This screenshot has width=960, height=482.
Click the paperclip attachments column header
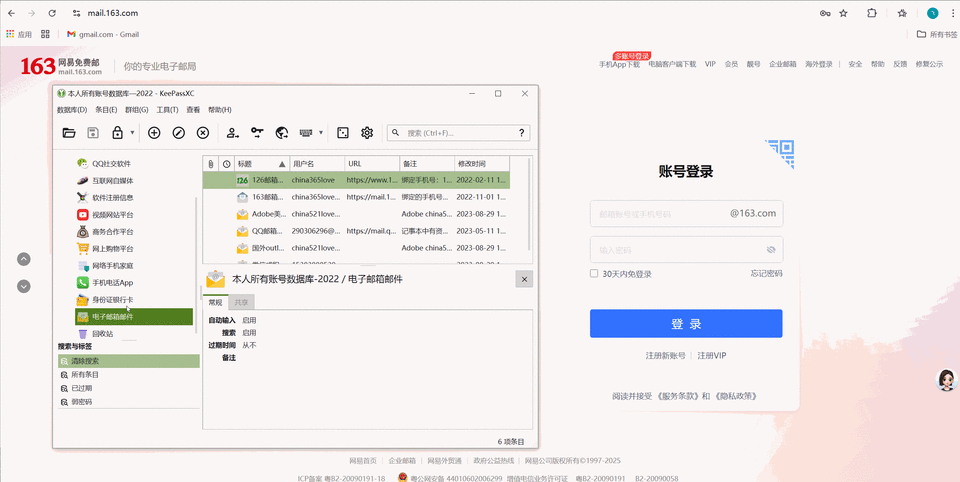211,164
